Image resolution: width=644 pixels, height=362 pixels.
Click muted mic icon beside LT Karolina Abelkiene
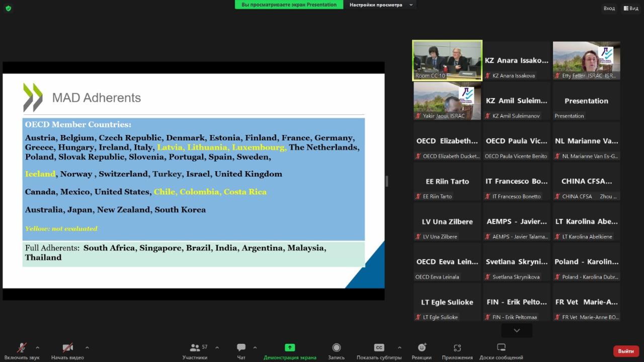[x=558, y=237]
